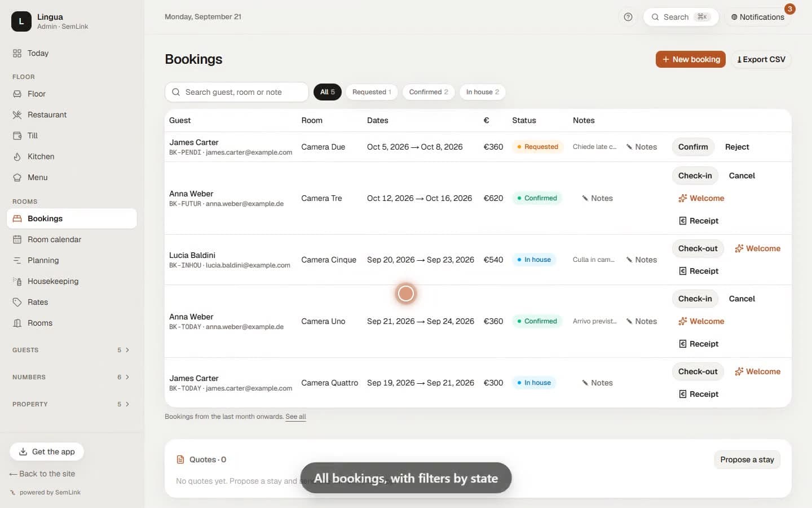This screenshot has height=508, width=812.
Task: Open Kitchen in sidebar
Action: (72, 156)
